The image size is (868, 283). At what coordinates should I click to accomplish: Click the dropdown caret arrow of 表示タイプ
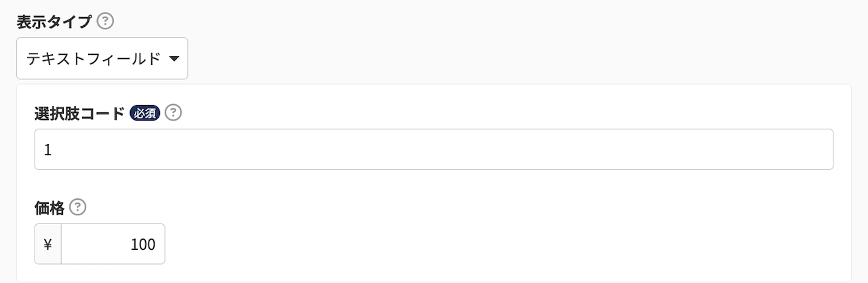coord(174,59)
